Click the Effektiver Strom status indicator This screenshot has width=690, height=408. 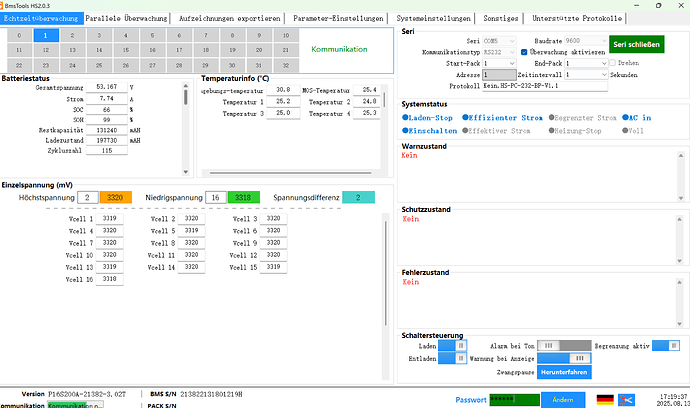coord(496,131)
